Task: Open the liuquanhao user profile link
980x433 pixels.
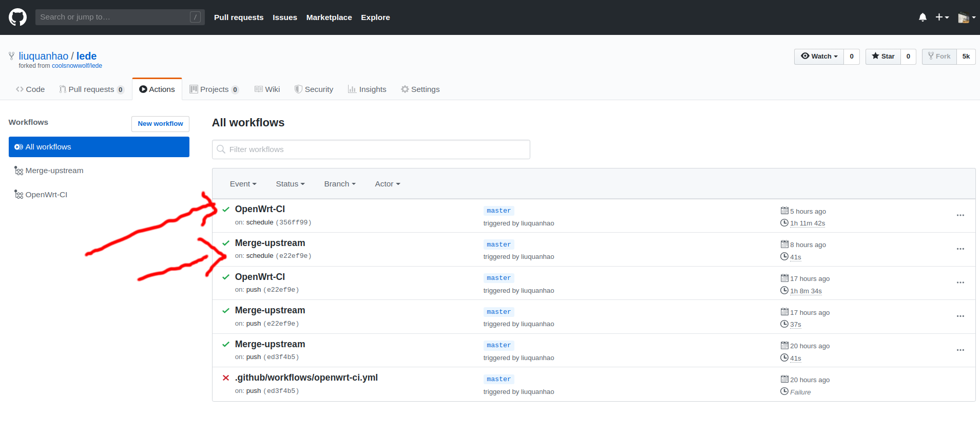Action: pyautogui.click(x=44, y=56)
